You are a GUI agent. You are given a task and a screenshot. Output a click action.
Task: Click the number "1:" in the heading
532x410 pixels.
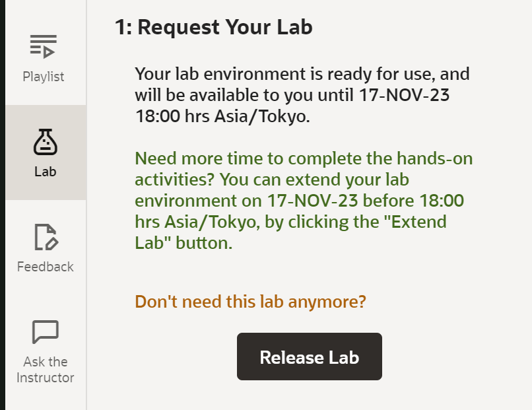(123, 28)
